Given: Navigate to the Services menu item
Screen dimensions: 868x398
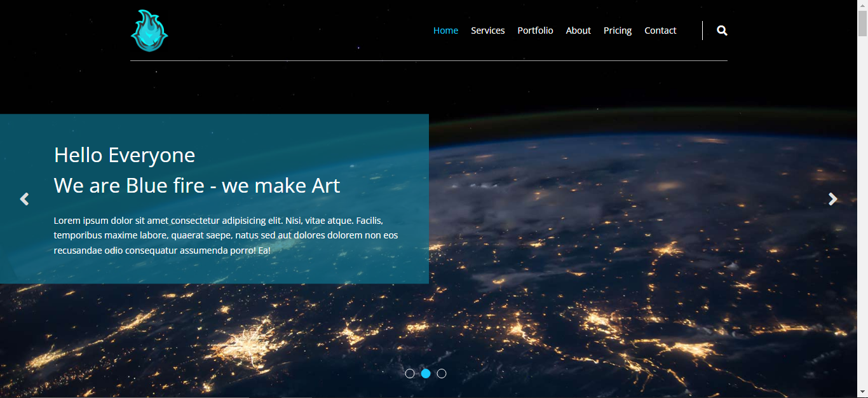Looking at the screenshot, I should (x=487, y=30).
